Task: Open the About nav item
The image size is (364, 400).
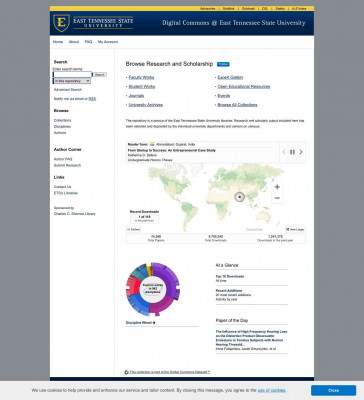Action: [x=74, y=42]
